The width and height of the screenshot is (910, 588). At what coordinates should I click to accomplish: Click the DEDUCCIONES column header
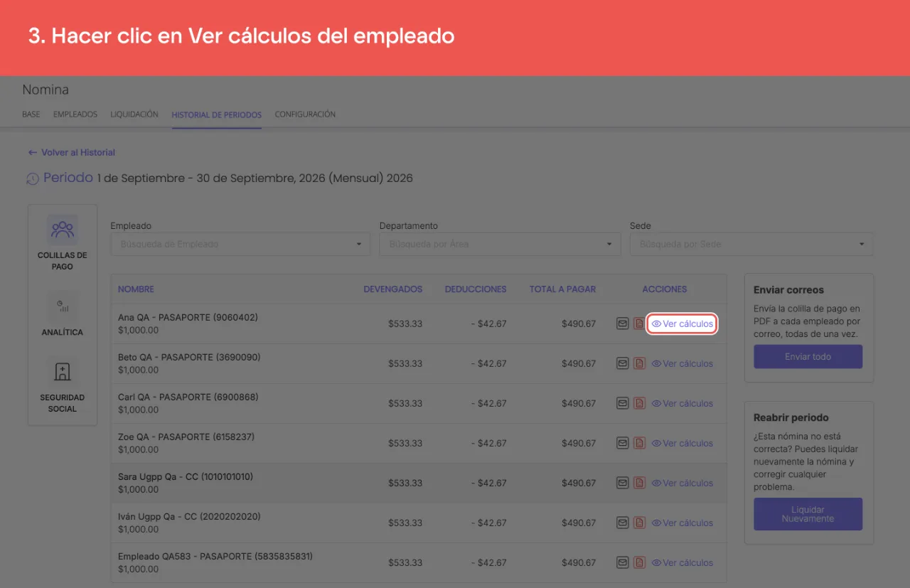point(476,289)
